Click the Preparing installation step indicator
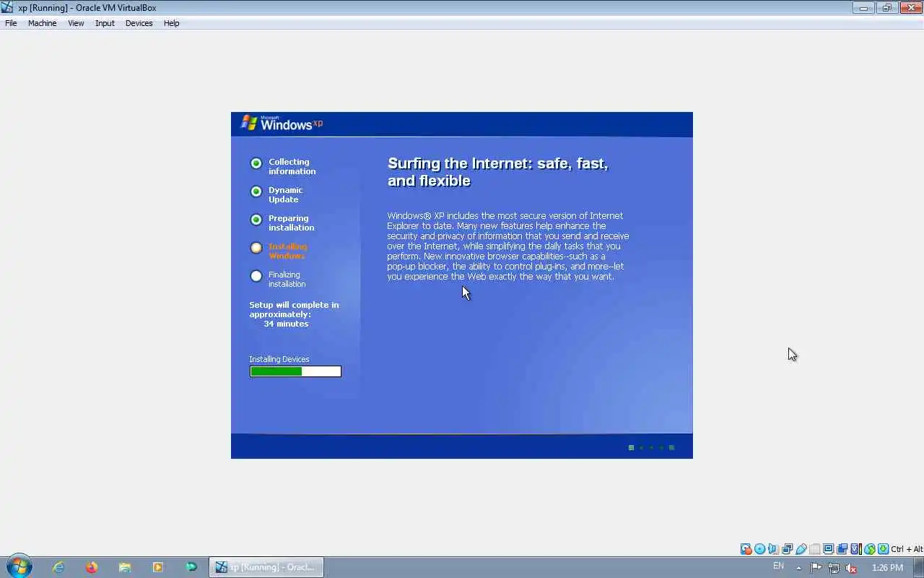Viewport: 924px width, 578px height. tap(256, 220)
